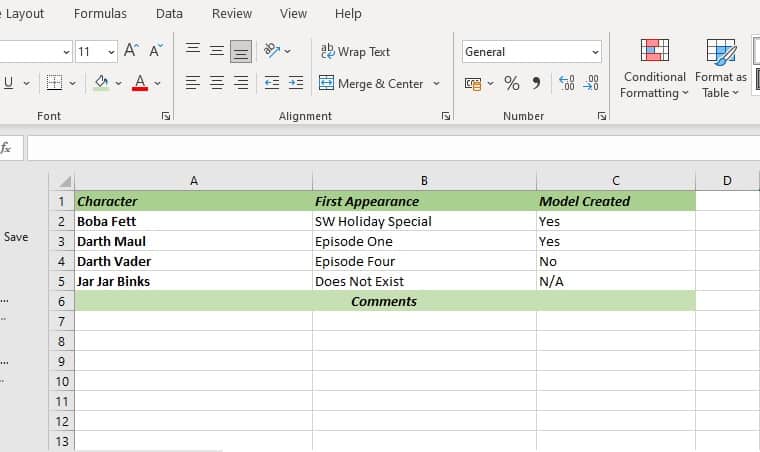
Task: Toggle Bottom Align vertical alignment
Action: pos(240,51)
